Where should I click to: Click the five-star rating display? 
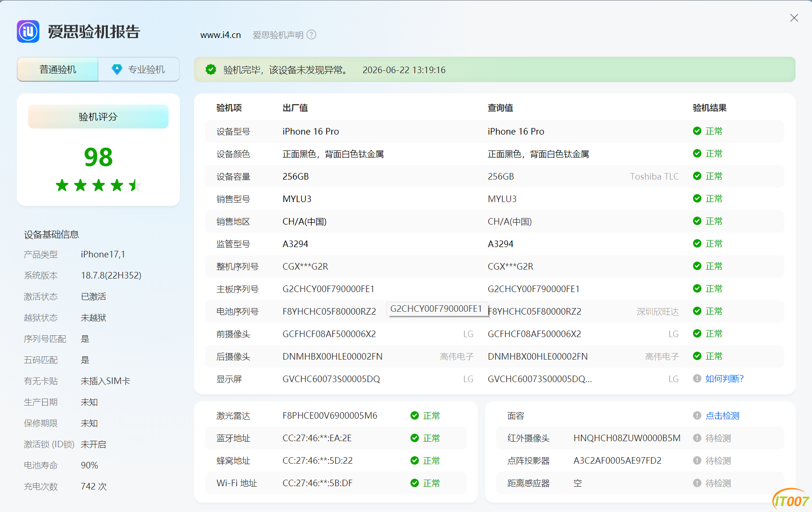pos(98,185)
